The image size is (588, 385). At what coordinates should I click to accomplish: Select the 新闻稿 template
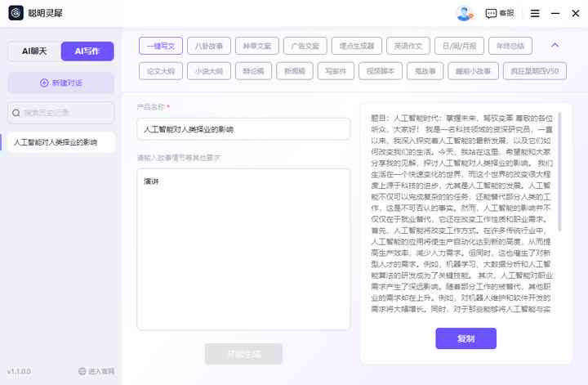pyautogui.click(x=295, y=71)
